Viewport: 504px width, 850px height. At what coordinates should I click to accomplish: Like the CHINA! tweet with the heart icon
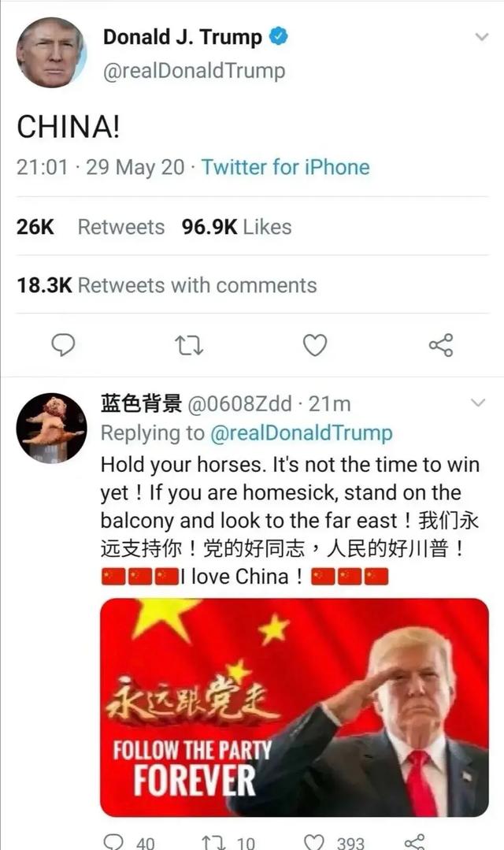315,345
